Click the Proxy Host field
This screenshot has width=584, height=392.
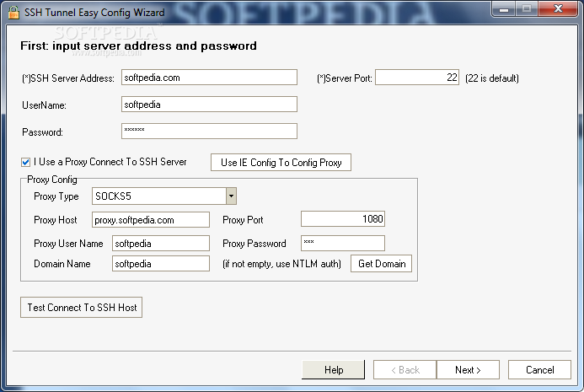coord(151,220)
